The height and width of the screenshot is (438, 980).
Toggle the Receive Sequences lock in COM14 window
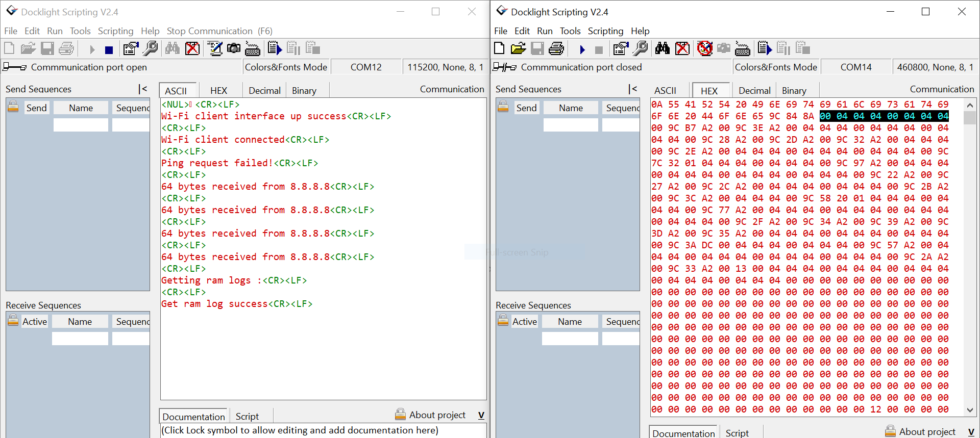pyautogui.click(x=503, y=321)
